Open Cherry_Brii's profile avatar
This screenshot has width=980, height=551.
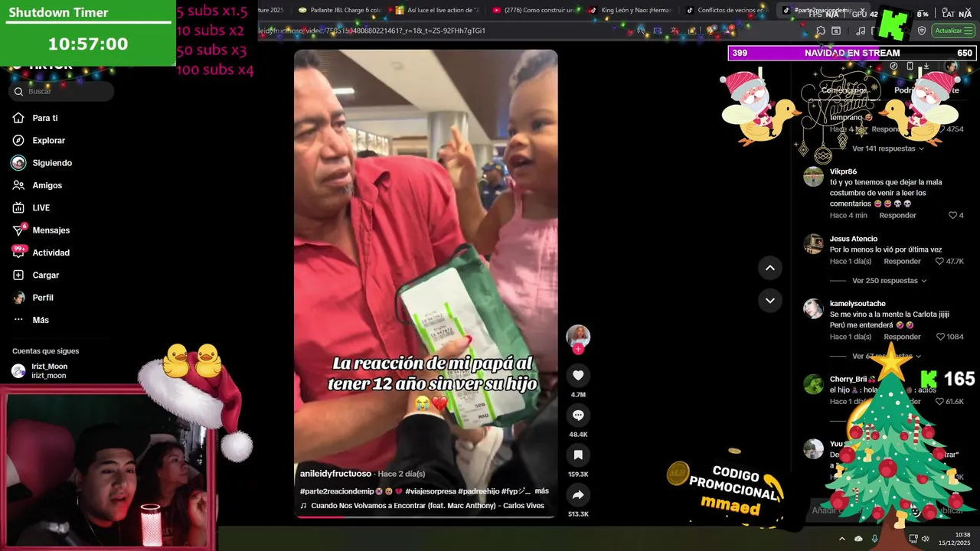click(x=813, y=384)
